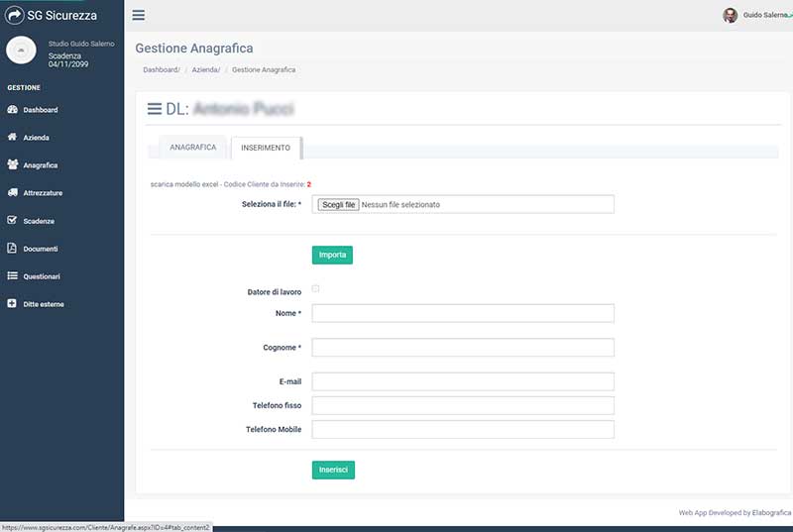793x532 pixels.
Task: Click the Documenti PDF file icon
Action: pos(12,248)
